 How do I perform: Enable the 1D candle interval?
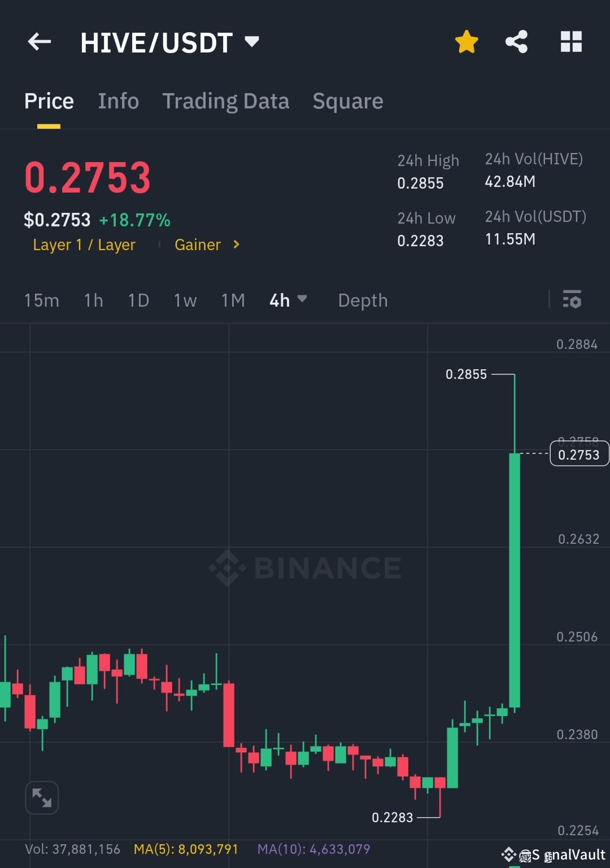click(x=138, y=300)
